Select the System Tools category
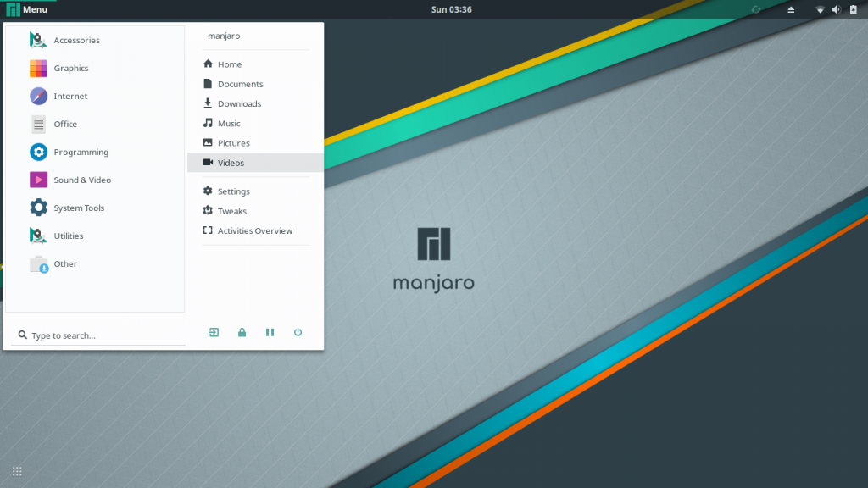The height and width of the screenshot is (488, 868). 79,208
